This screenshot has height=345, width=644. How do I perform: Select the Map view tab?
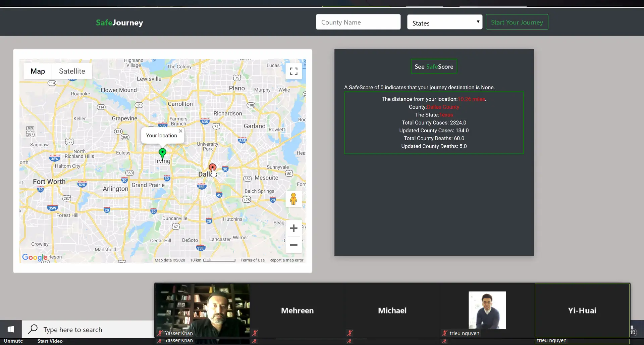click(38, 71)
